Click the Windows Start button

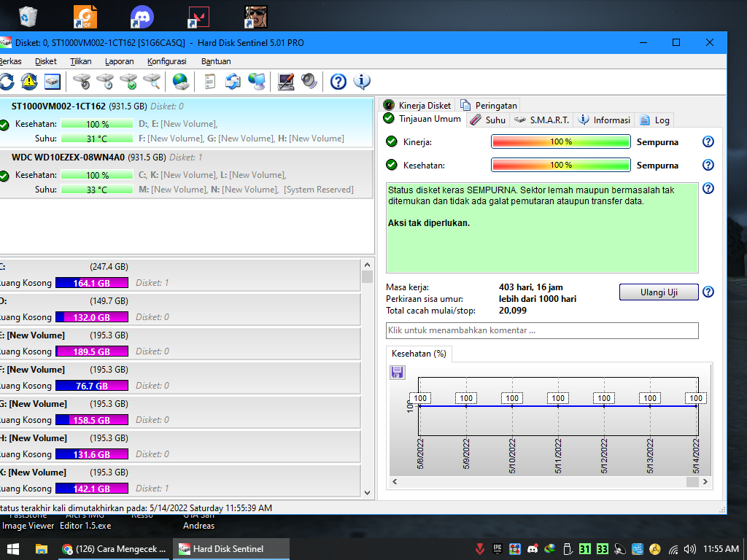pyautogui.click(x=13, y=549)
